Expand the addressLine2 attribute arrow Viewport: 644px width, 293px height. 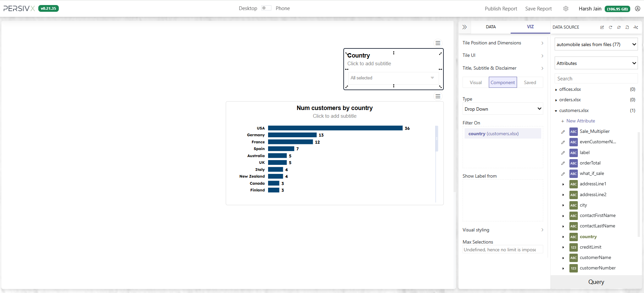[563, 195]
